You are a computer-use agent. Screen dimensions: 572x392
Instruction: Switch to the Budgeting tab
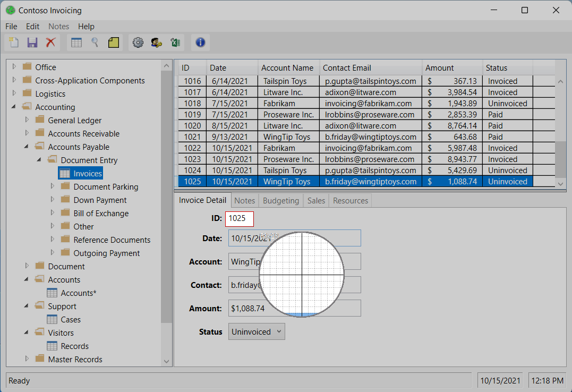coord(280,200)
